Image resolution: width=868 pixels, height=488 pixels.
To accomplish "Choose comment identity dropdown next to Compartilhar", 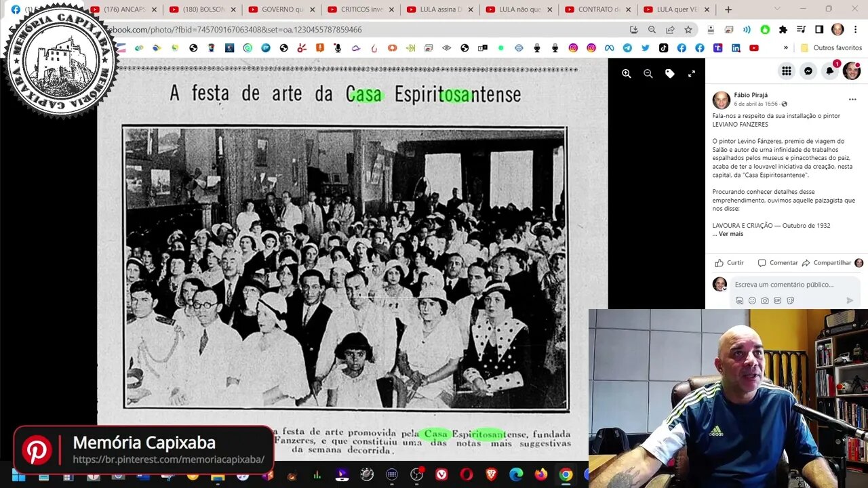I will (x=859, y=263).
